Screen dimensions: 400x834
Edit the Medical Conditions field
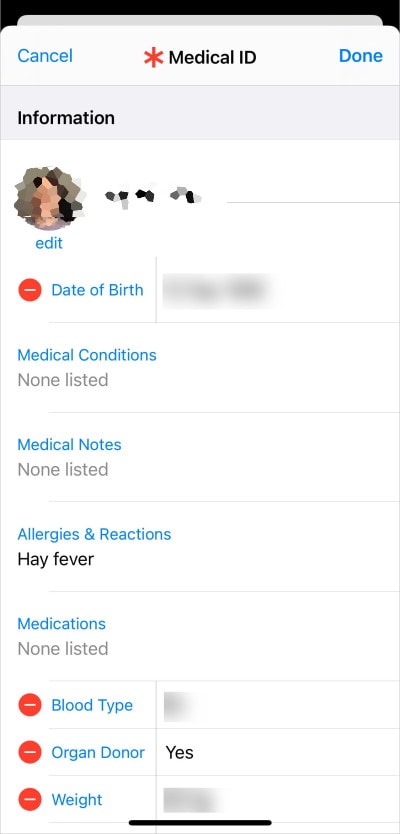coord(200,368)
